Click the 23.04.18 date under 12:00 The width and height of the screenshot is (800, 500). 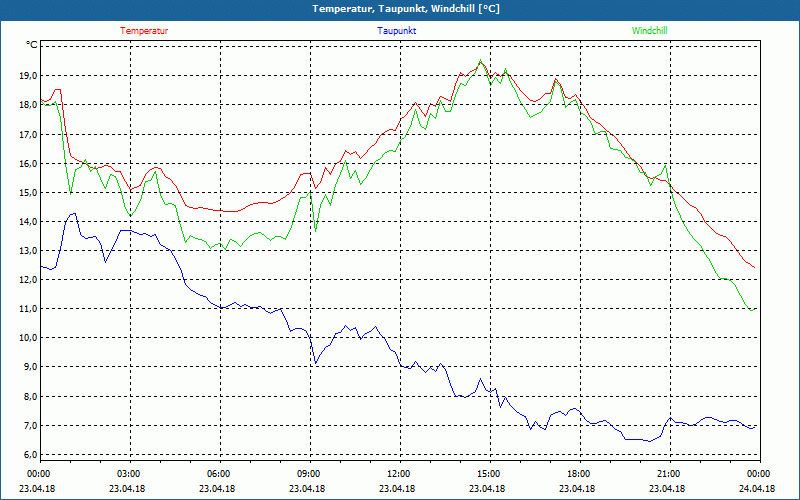click(x=397, y=488)
